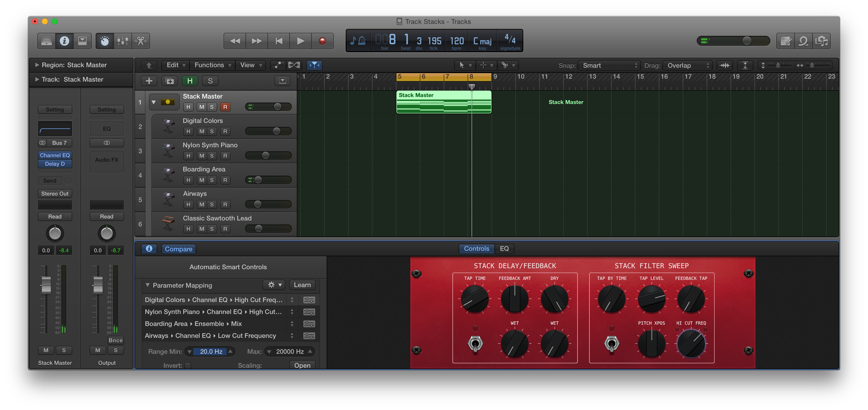Open mapping editor for Airways row
Screen dimensions: 868x410
click(309, 336)
